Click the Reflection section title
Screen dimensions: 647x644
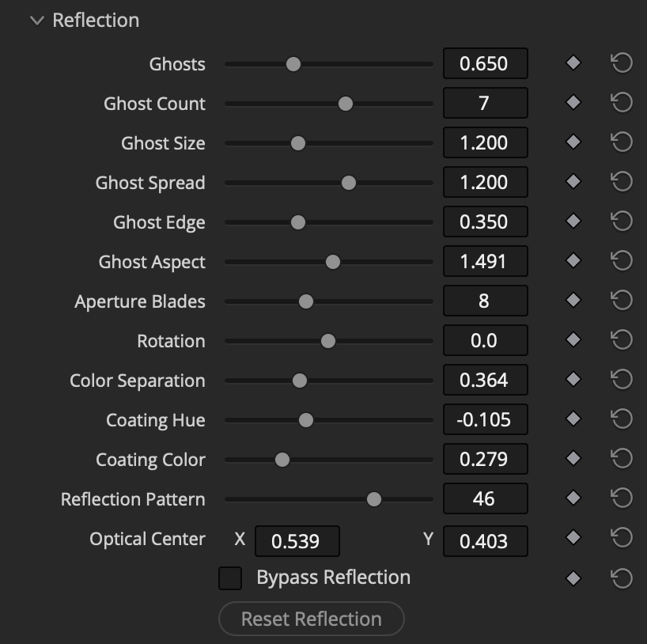click(x=96, y=21)
